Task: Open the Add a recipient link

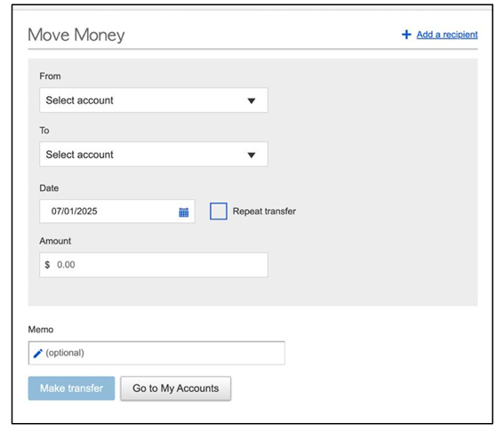Action: click(447, 35)
